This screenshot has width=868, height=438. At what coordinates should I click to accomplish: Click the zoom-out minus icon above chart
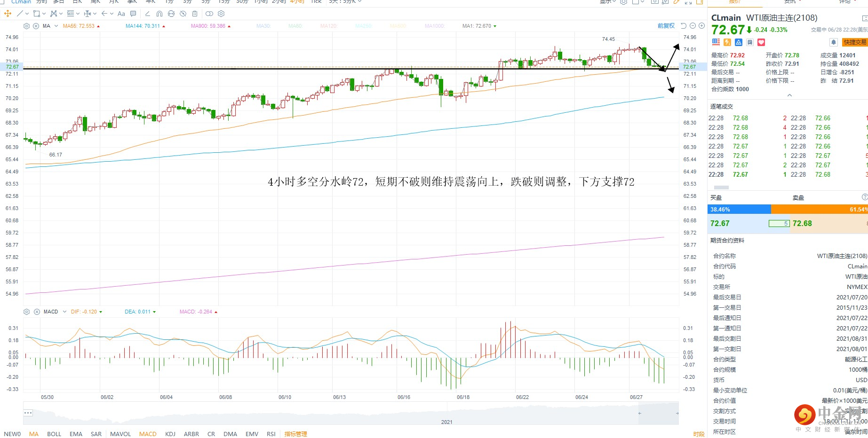tap(693, 26)
